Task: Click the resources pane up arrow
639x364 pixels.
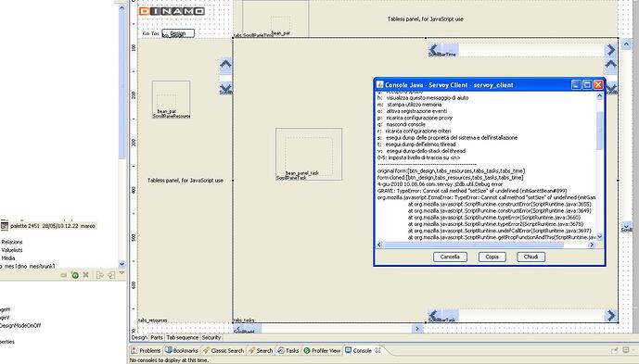Action: click(x=225, y=64)
